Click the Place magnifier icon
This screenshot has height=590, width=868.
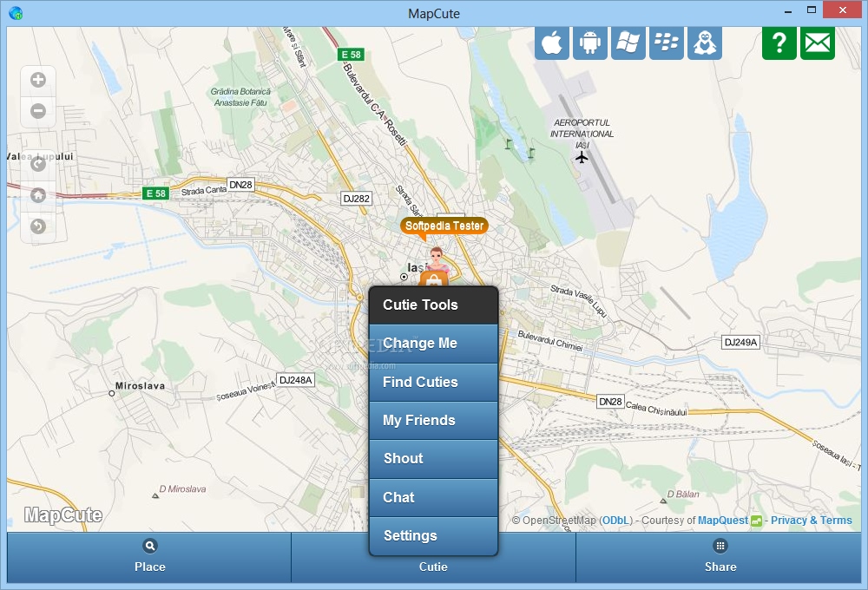[150, 546]
